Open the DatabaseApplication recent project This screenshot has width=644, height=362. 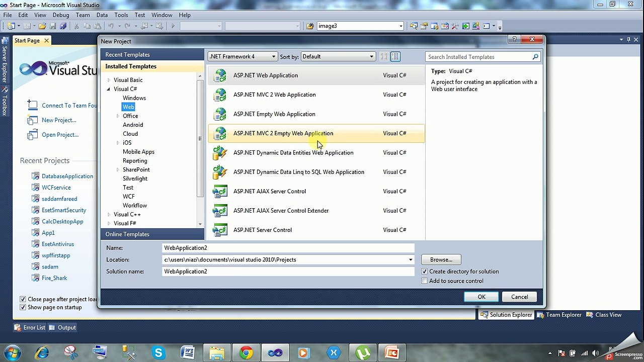click(x=67, y=176)
